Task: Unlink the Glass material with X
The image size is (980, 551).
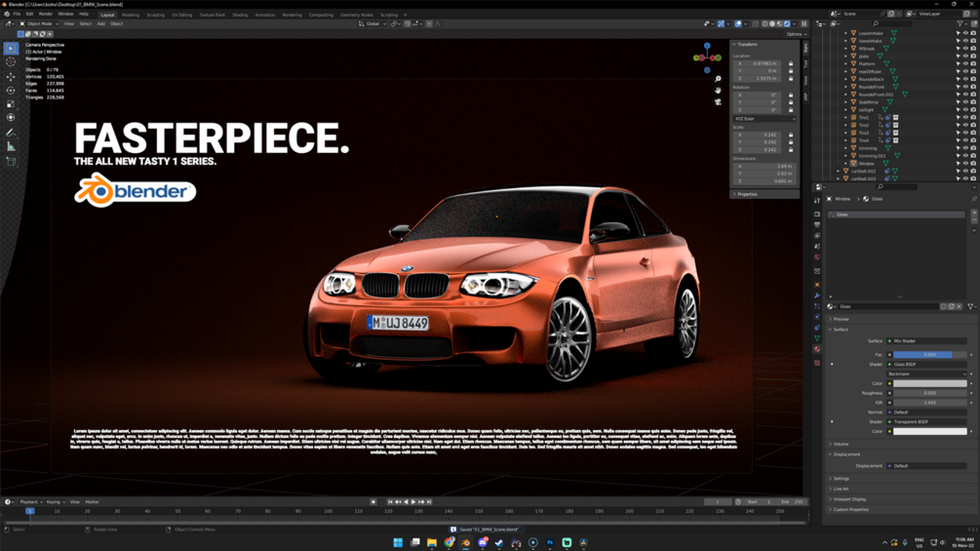Action: (960, 307)
